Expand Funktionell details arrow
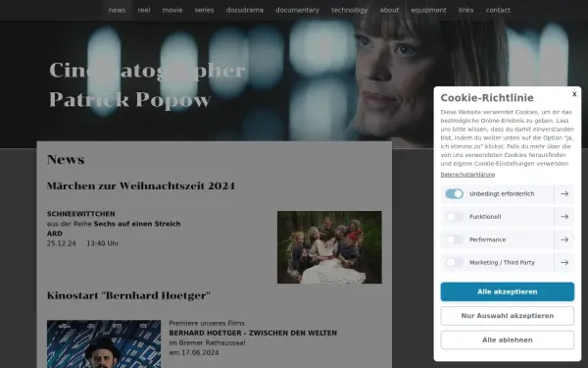This screenshot has height=368, width=588. (x=564, y=217)
